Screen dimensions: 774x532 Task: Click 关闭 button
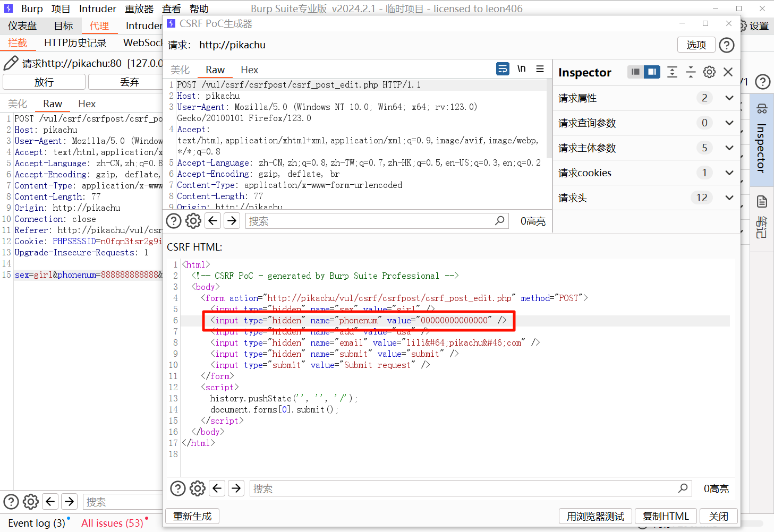pyautogui.click(x=719, y=517)
